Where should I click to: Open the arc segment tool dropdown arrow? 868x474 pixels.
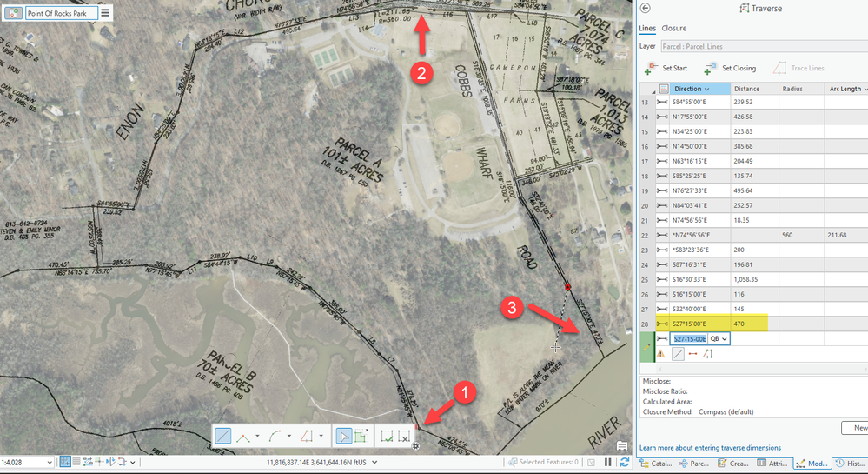pyautogui.click(x=289, y=437)
